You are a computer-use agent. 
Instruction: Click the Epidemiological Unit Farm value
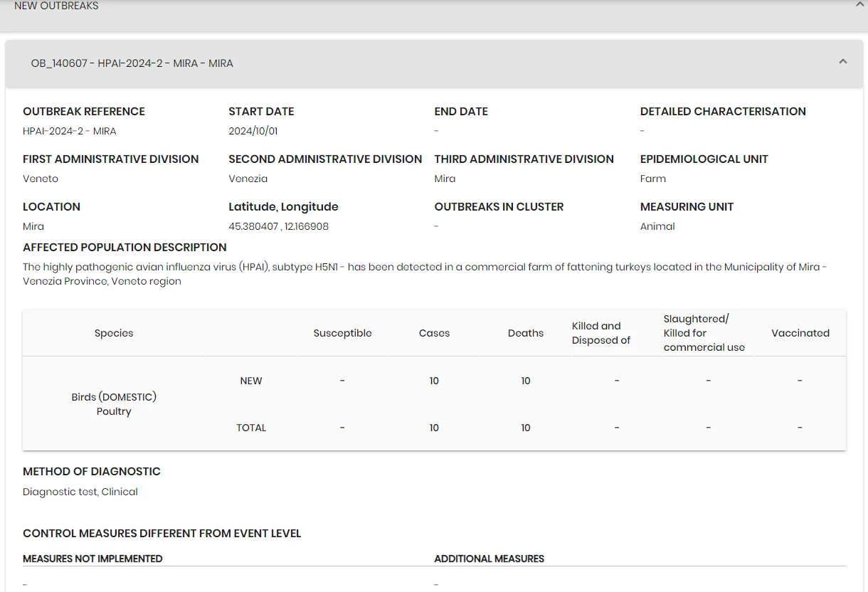point(653,179)
